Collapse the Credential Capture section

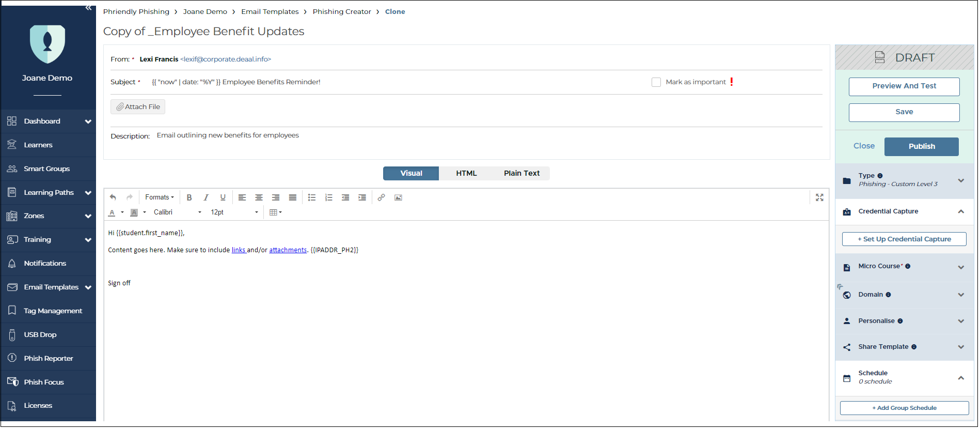tap(962, 211)
